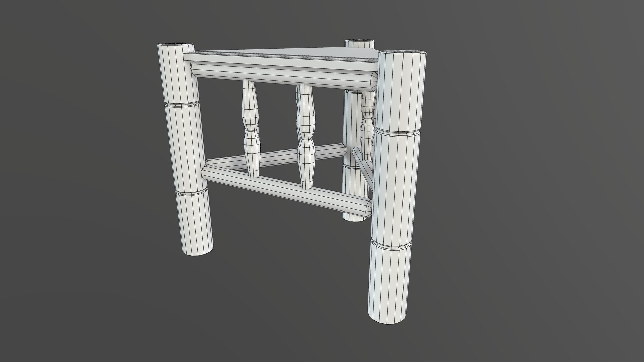Select the leftmost turned spindle

tap(250, 129)
